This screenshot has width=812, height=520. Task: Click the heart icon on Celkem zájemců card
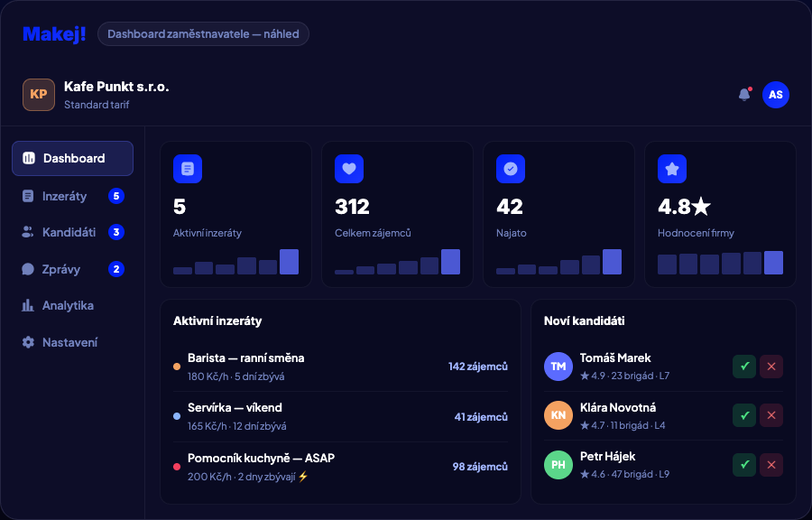tap(349, 169)
